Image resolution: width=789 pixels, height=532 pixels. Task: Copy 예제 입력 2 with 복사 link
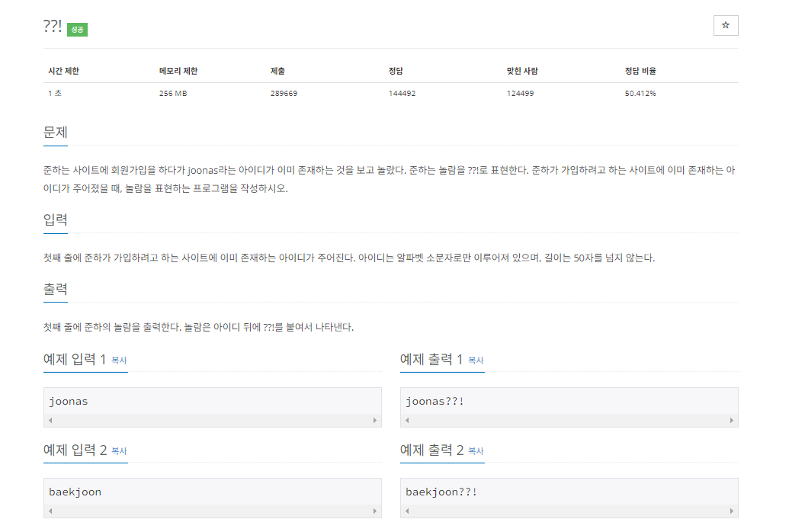pos(119,451)
